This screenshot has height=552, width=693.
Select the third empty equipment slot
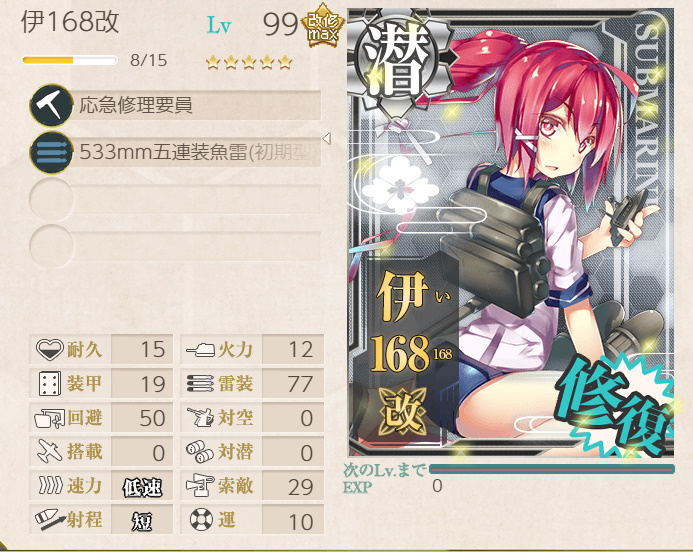point(175,200)
